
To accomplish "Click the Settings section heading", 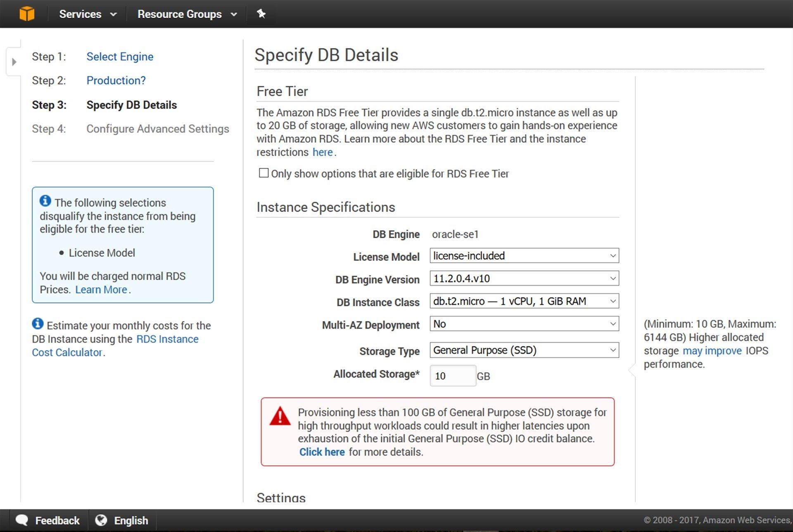I will coord(281,497).
